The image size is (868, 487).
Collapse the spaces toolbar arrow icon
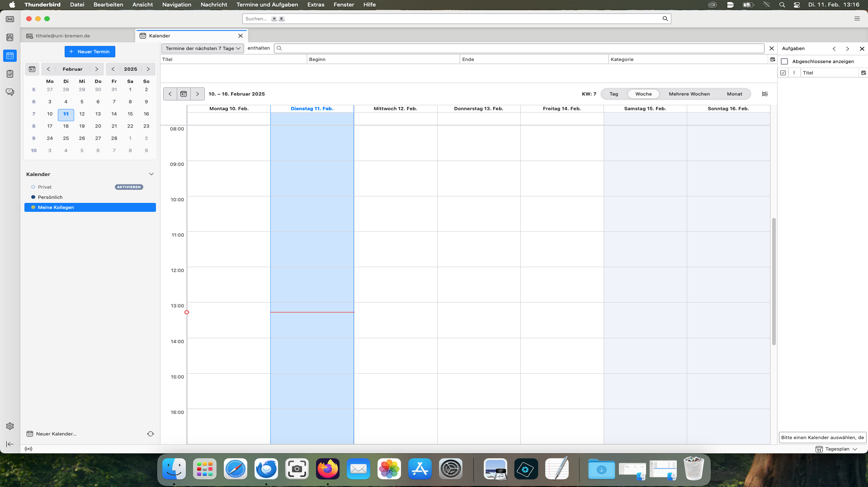point(10,444)
